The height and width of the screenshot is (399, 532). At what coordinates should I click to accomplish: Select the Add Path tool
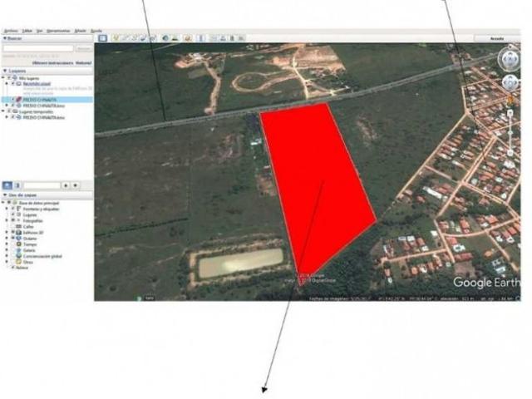pyautogui.click(x=135, y=38)
